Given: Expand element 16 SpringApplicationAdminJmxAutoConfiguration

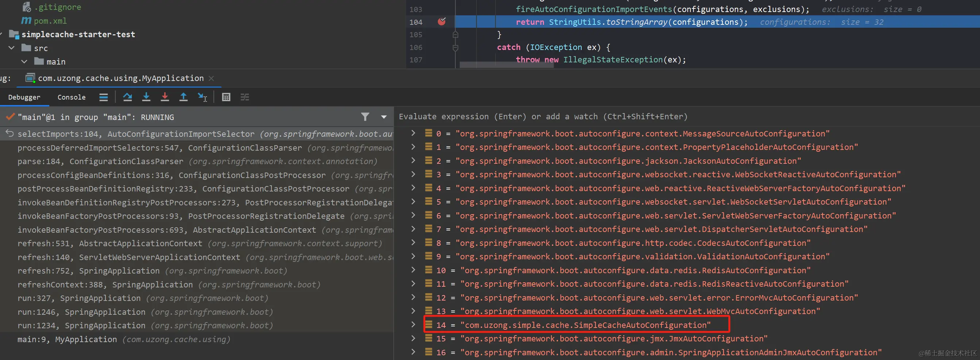Looking at the screenshot, I should click(x=413, y=352).
